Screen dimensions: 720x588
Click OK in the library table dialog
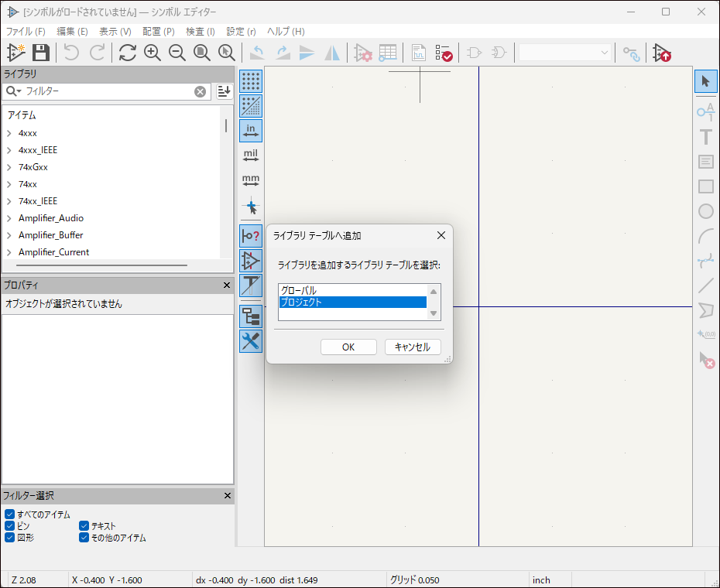[348, 347]
